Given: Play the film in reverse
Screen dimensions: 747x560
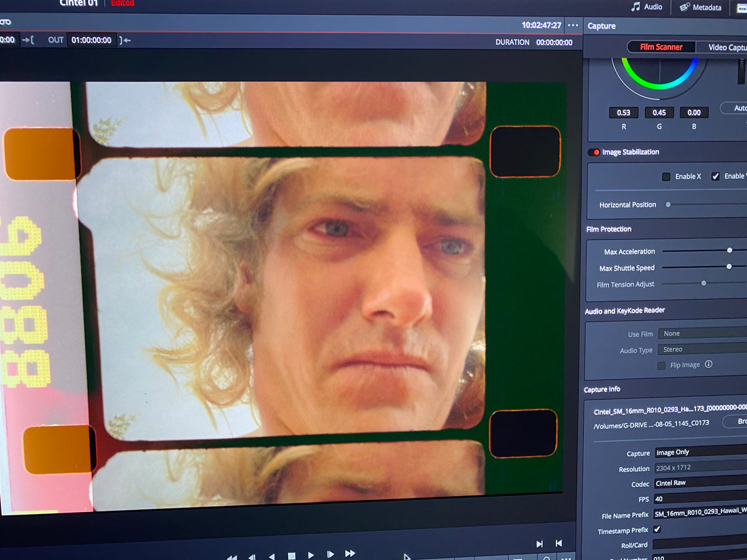Looking at the screenshot, I should (271, 556).
